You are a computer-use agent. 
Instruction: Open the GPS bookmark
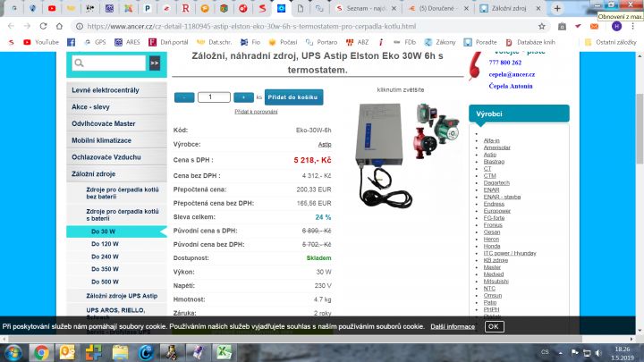[x=95, y=42]
